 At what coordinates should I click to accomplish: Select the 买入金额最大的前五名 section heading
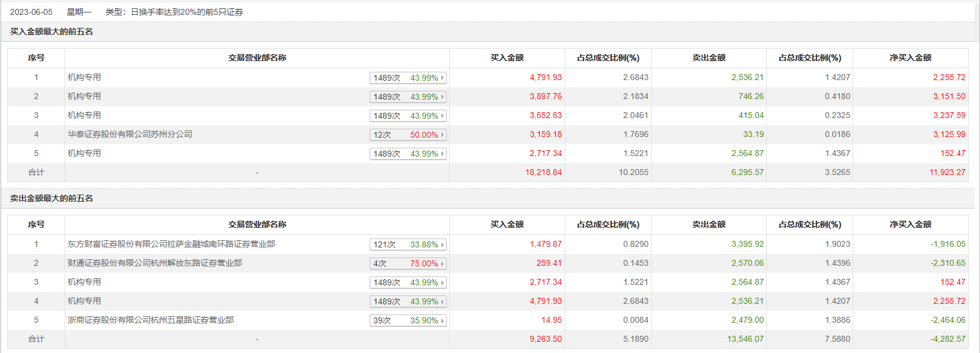52,31
